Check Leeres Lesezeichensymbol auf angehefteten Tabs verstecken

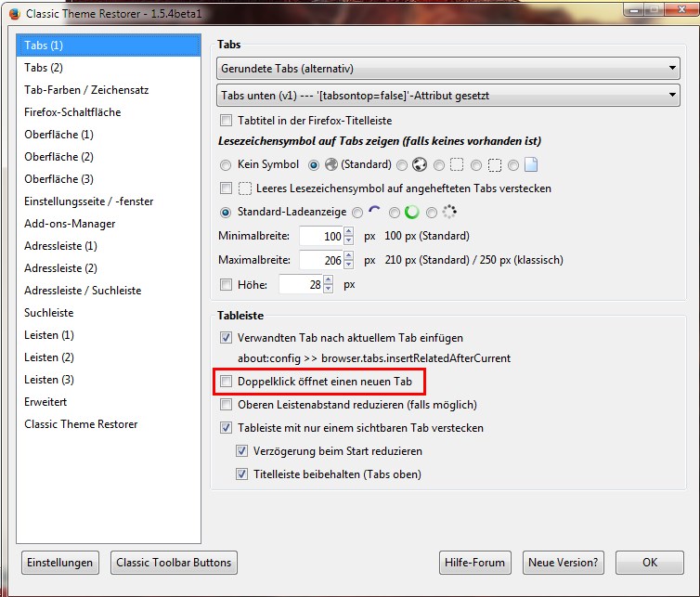coord(226,188)
